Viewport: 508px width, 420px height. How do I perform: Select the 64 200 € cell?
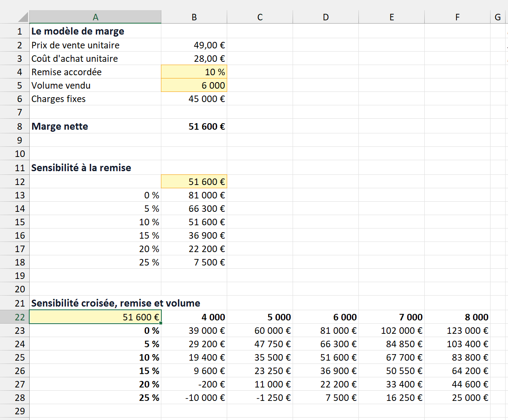(458, 371)
